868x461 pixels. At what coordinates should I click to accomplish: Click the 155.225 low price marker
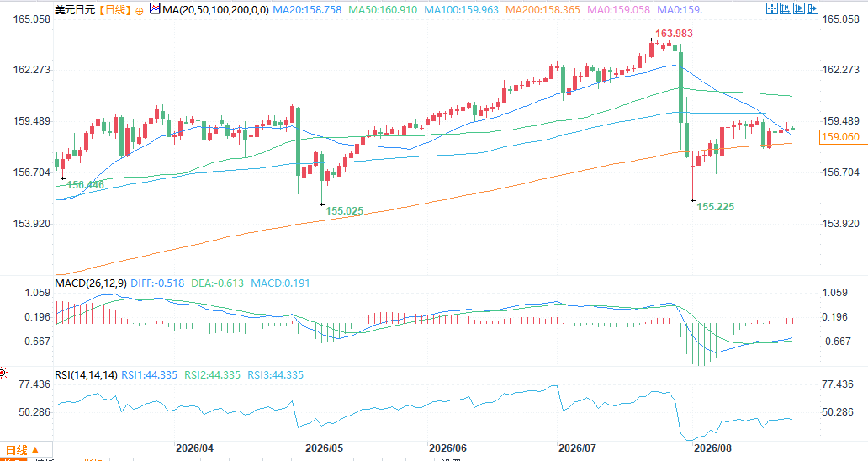point(715,207)
